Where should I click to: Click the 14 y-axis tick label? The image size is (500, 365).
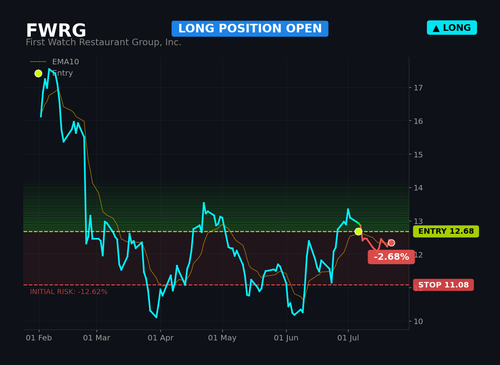click(418, 188)
